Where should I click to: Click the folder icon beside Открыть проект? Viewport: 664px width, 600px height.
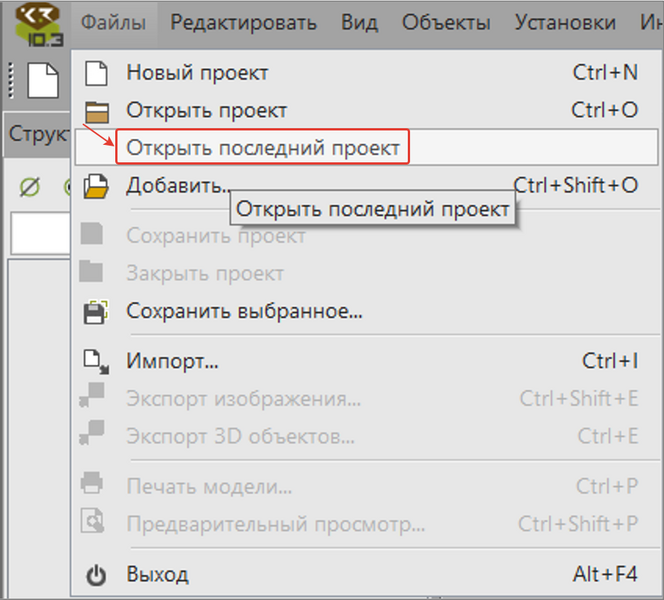97,112
